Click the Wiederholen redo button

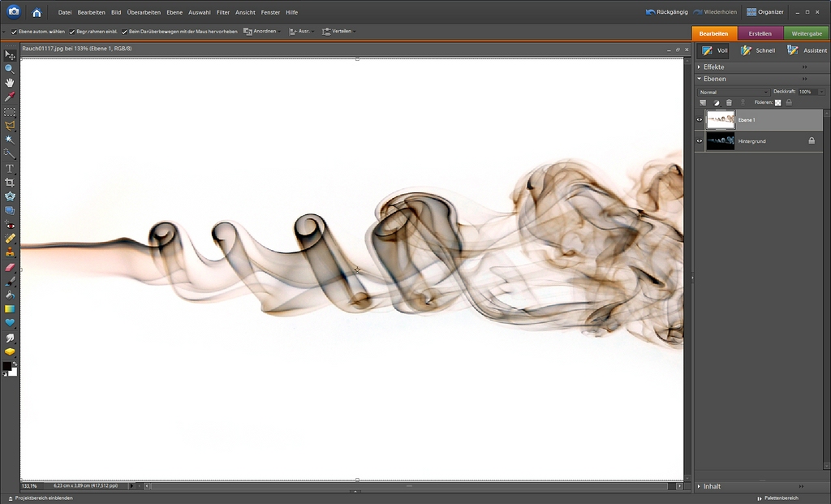click(x=715, y=11)
